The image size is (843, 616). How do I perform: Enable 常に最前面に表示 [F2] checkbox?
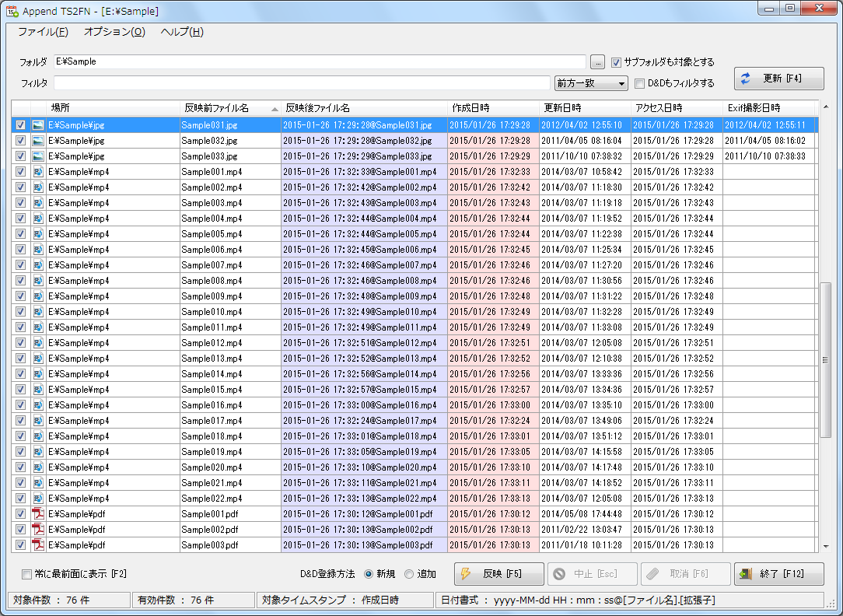pyautogui.click(x=27, y=574)
